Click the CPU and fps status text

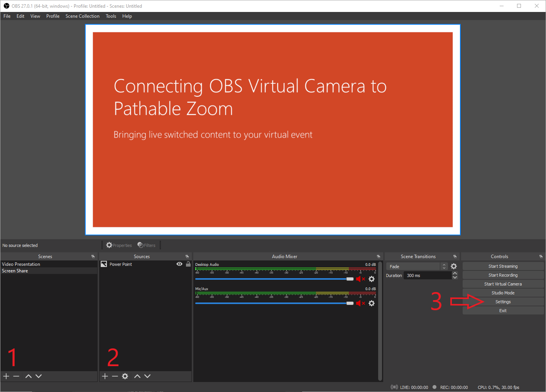tap(499, 387)
